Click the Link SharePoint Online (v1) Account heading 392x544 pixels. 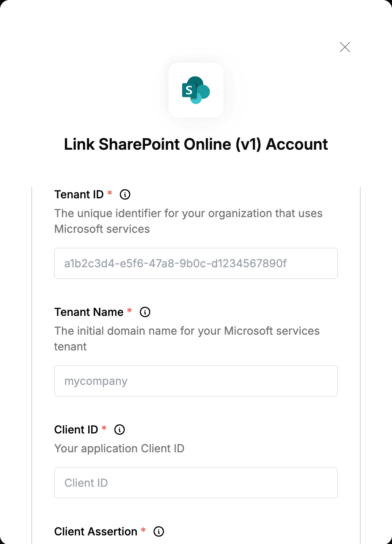coord(196,144)
